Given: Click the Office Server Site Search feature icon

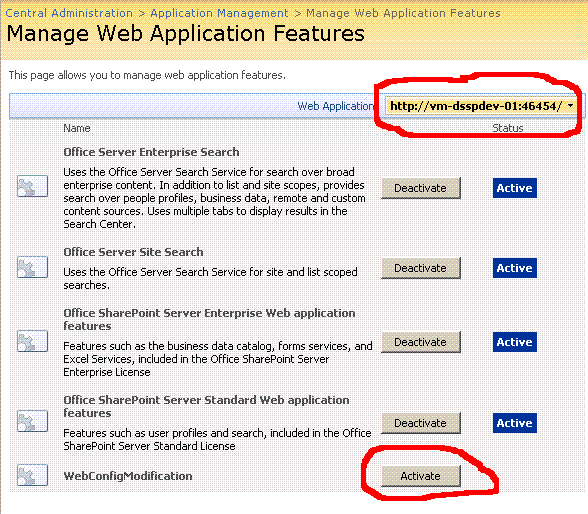Looking at the screenshot, I should point(32,267).
